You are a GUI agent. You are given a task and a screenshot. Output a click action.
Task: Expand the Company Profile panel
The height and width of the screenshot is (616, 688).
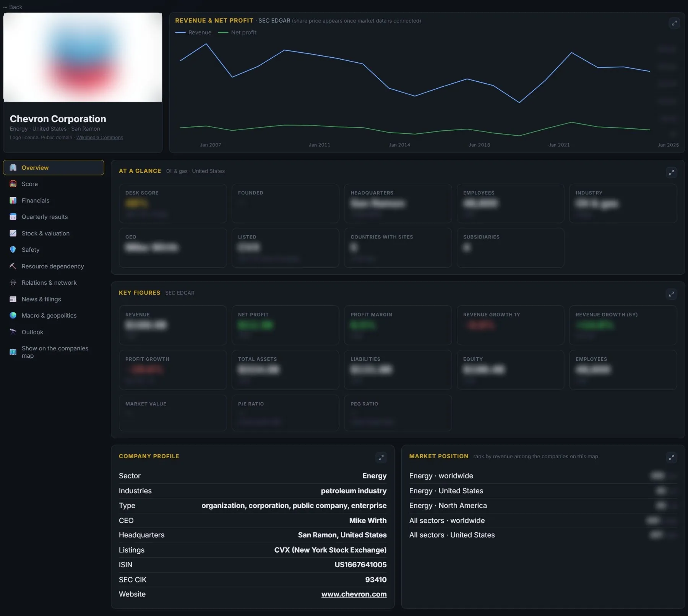(x=381, y=457)
